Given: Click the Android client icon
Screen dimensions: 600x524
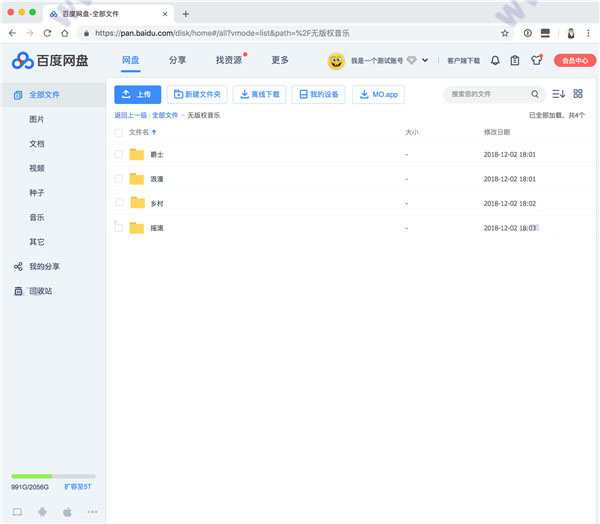Looking at the screenshot, I should click(42, 511).
